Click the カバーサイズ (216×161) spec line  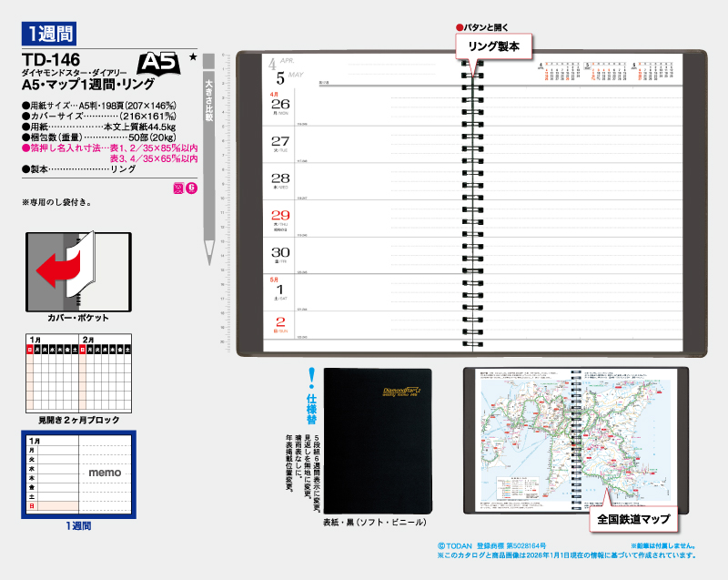point(99,117)
